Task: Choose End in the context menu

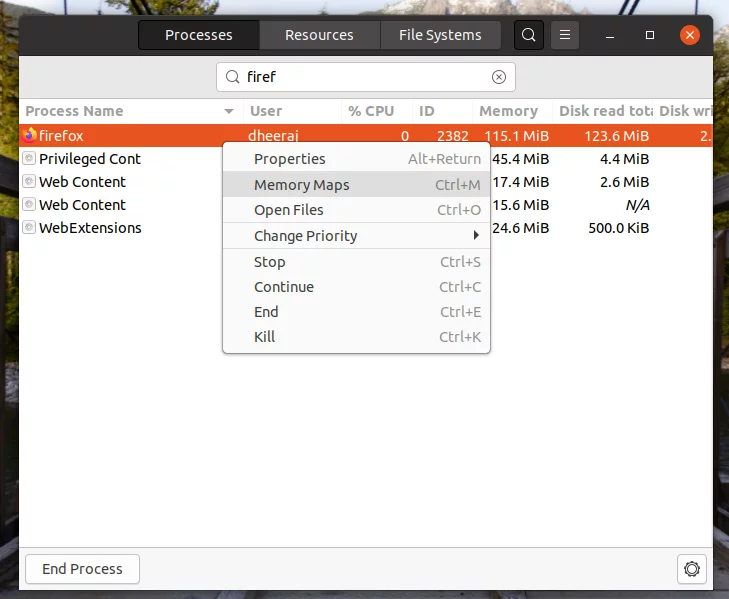Action: (x=357, y=312)
